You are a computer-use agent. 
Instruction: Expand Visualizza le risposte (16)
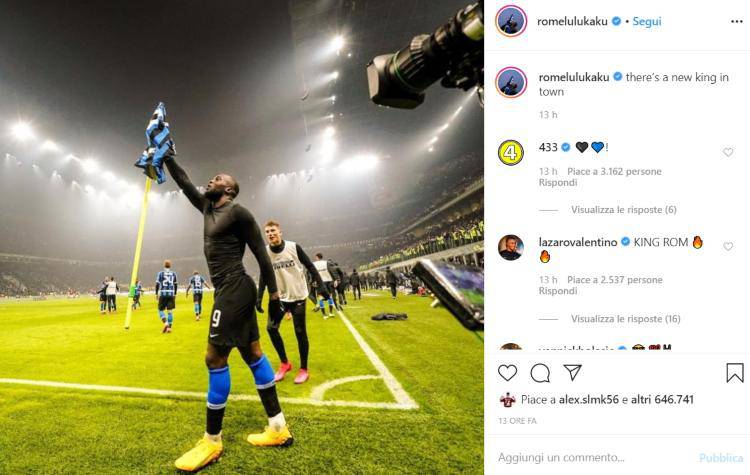pos(626,319)
